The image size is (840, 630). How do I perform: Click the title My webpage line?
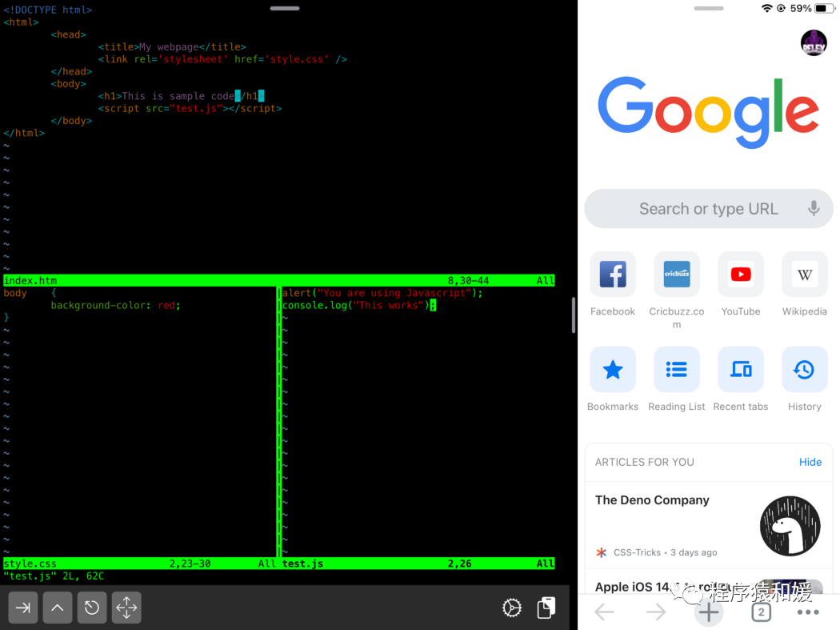coord(172,46)
